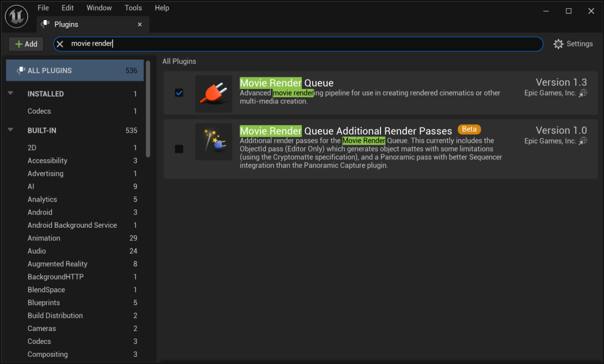Click the Additional Render Passes plugin thumbnail
Image resolution: width=604 pixels, height=364 pixels.
tap(214, 142)
